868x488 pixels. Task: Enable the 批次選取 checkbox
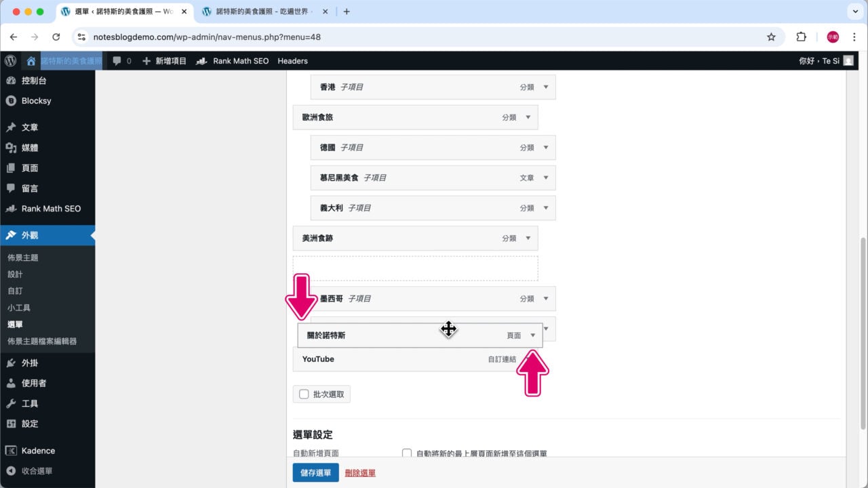click(x=303, y=394)
